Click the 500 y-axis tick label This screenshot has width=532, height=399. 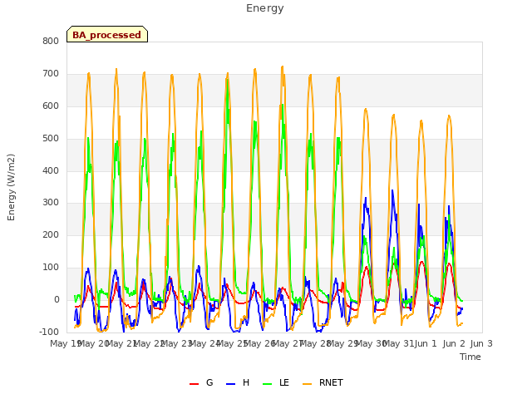point(51,138)
